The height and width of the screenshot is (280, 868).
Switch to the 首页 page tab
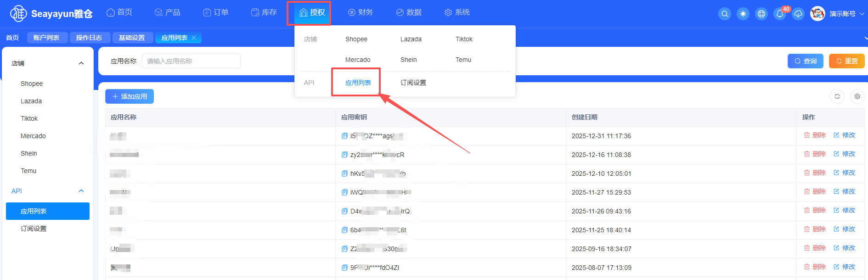pyautogui.click(x=12, y=38)
